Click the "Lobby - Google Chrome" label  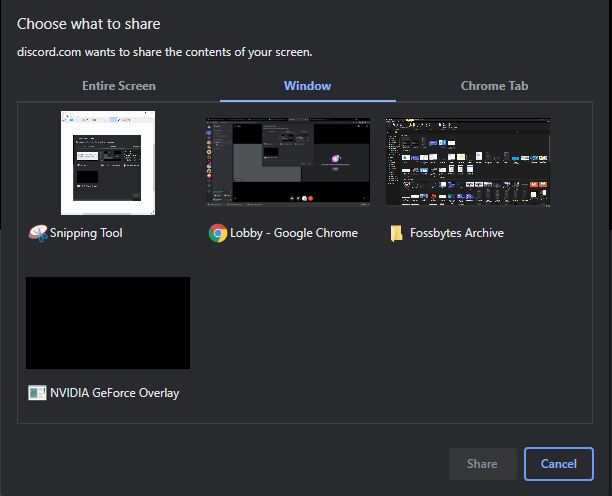[x=294, y=233]
